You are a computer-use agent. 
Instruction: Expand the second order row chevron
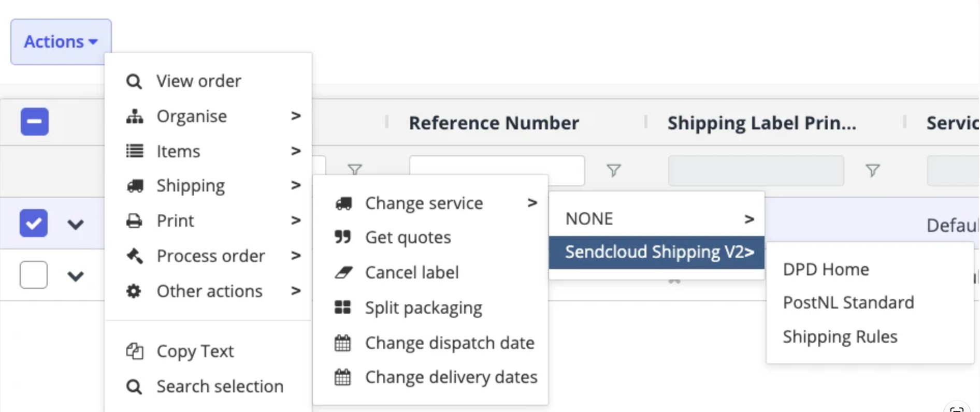coord(76,276)
